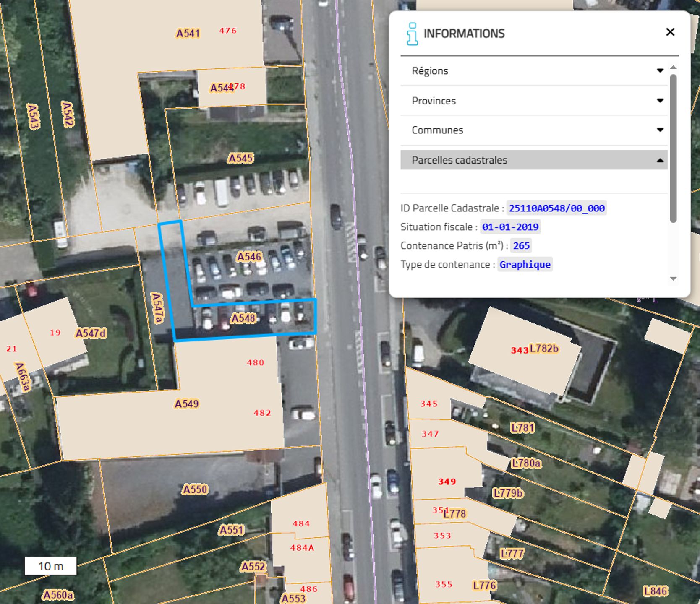Click the Situation fiscale date 01-01-2019
Screen dimensions: 700x604
click(510, 227)
